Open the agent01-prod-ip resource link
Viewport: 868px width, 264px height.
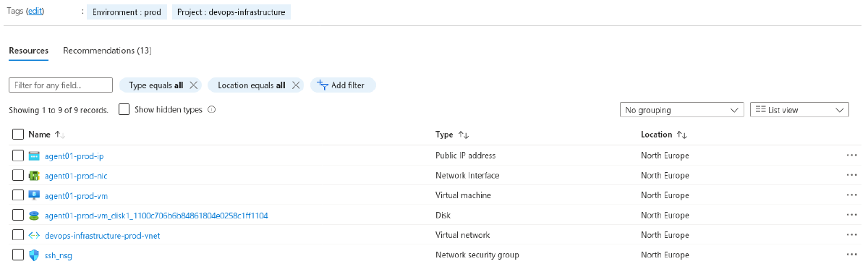pos(75,156)
